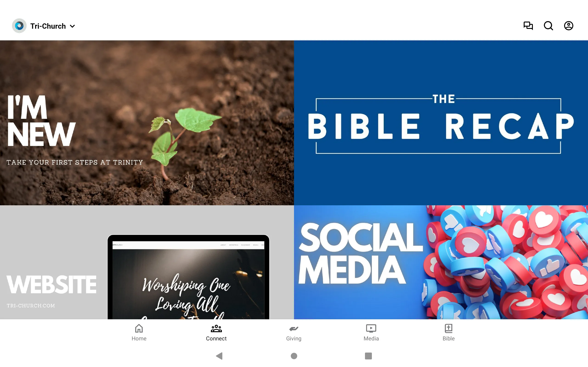Open the Media section
588x367 pixels.
pyautogui.click(x=371, y=332)
